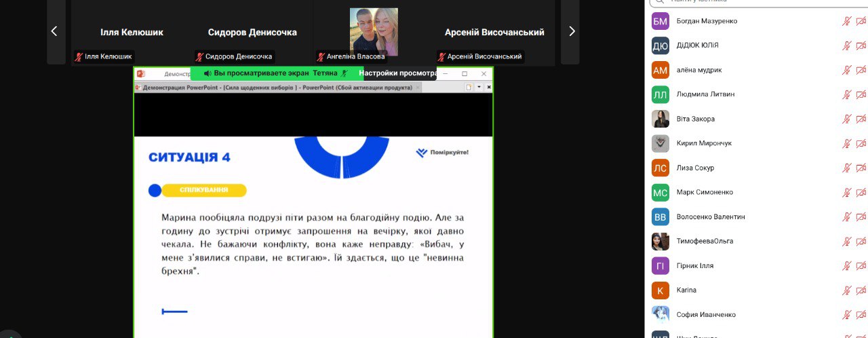The width and height of the screenshot is (868, 338).
Task: Click ДІДЮК ЮЛІЯ's camera-off icon
Action: pos(861,45)
